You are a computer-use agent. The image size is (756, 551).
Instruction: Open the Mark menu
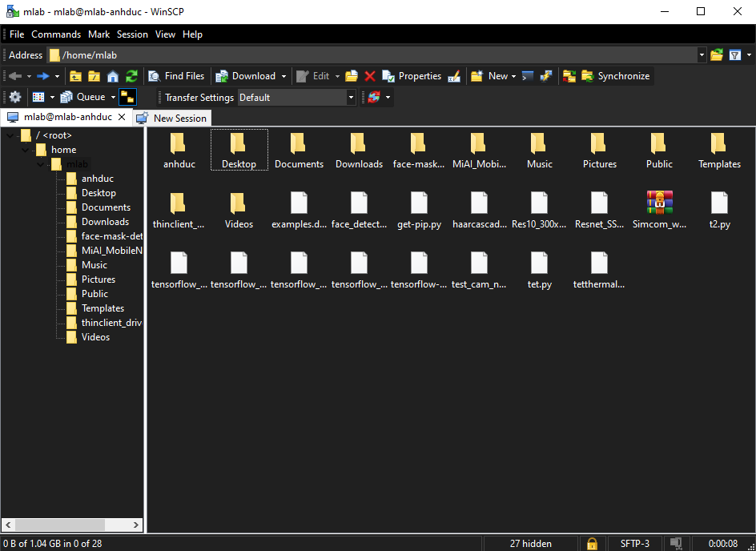(99, 34)
